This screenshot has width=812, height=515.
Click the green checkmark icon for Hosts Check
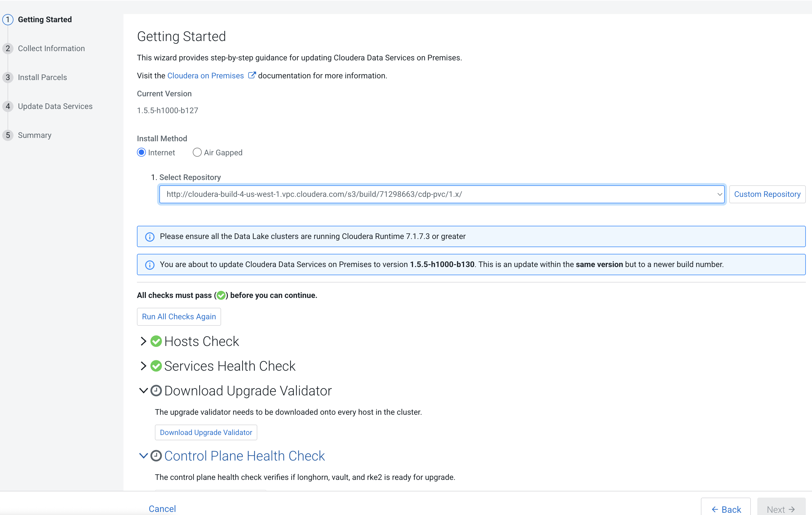[156, 341]
